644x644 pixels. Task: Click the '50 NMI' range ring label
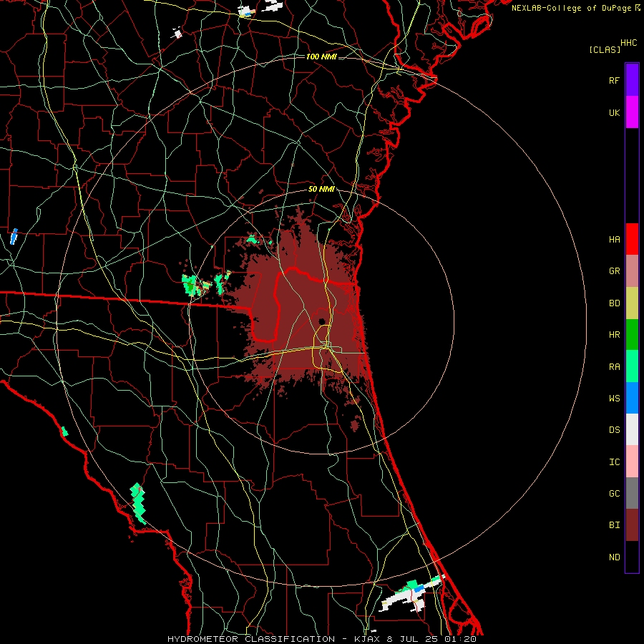[321, 190]
